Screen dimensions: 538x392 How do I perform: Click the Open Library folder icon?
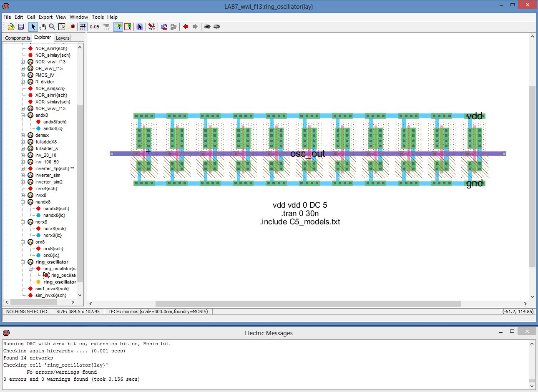pos(11,27)
